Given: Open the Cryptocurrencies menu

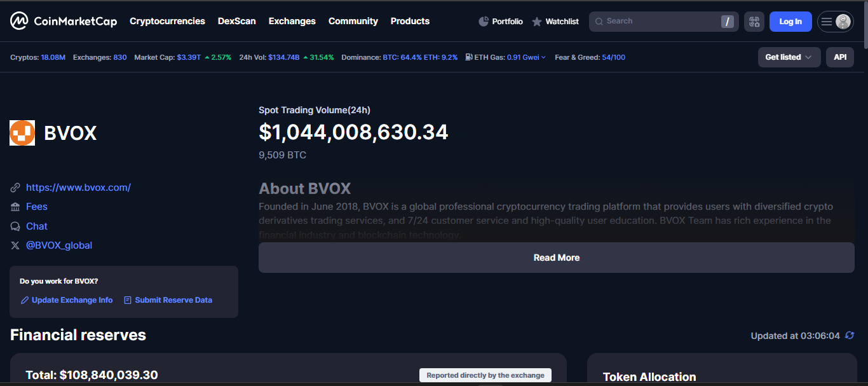Looking at the screenshot, I should pyautogui.click(x=167, y=21).
